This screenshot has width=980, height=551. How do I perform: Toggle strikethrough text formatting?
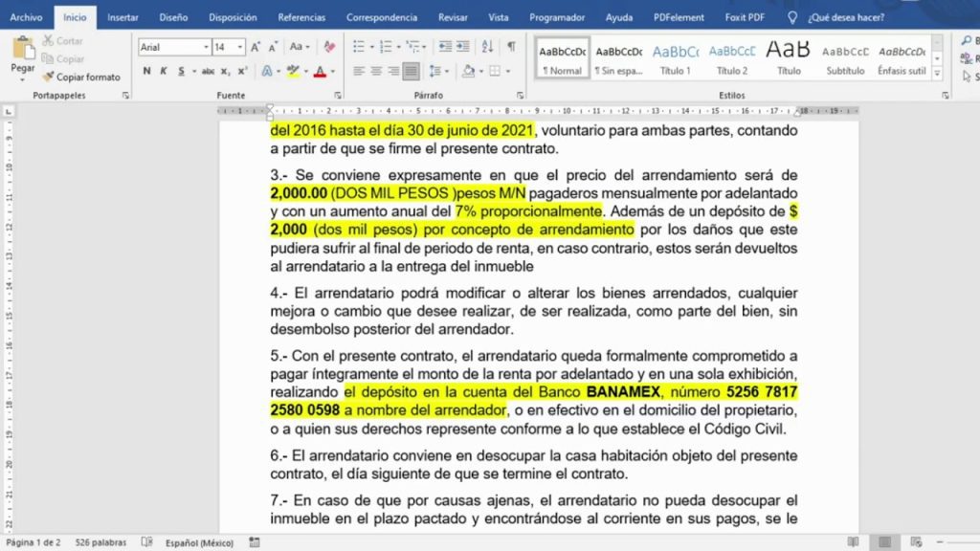(208, 71)
